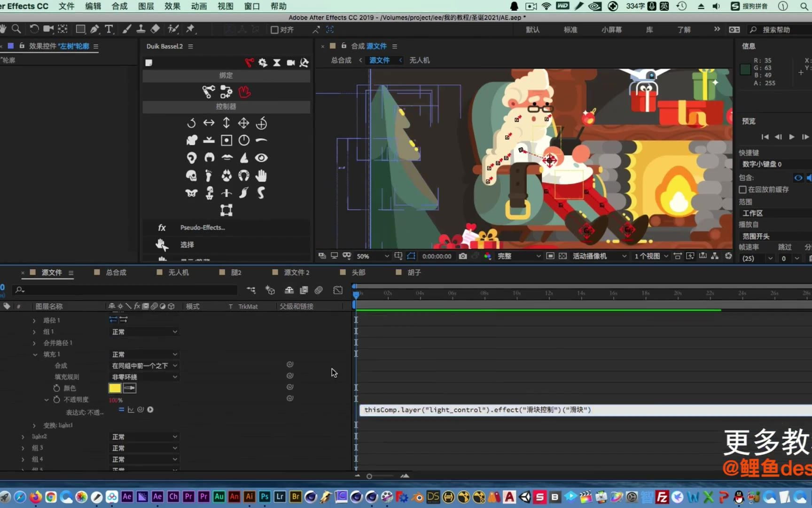Toggle the 不透明度 stopwatch
This screenshot has height=508, width=812.
coord(57,399)
